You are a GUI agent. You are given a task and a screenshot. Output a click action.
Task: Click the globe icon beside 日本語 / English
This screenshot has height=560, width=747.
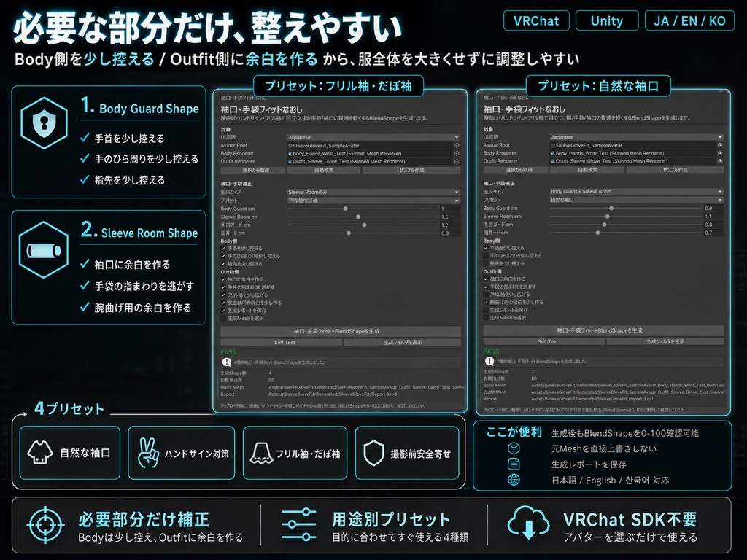514,480
